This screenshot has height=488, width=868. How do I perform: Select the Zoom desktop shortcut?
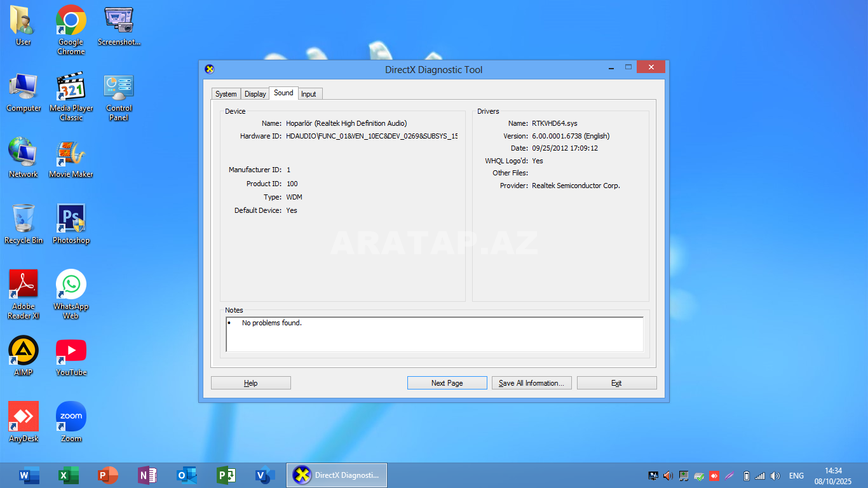71,422
